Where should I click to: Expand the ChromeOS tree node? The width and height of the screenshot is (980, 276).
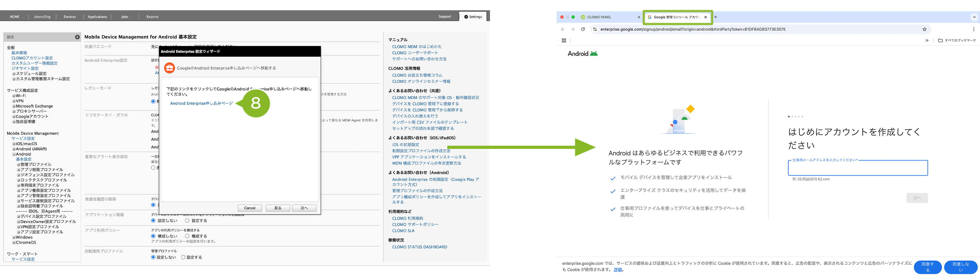[x=14, y=242]
